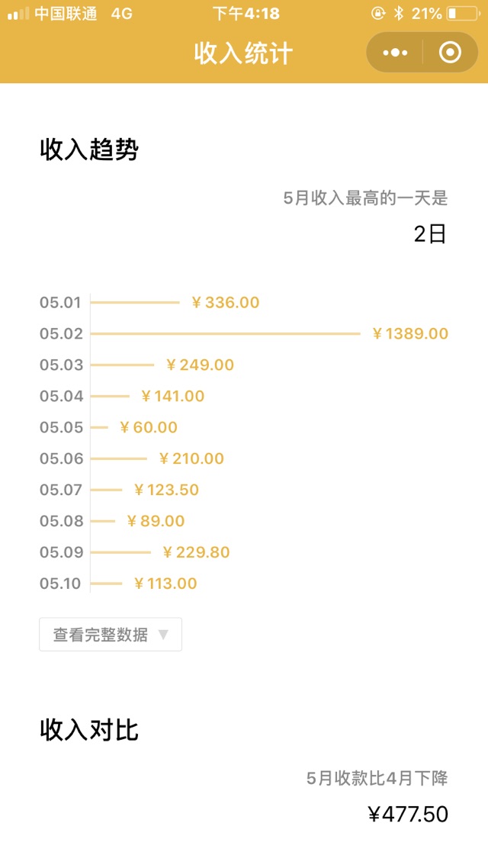Select the 05.02 income bar
This screenshot has width=488, height=868.
click(225, 334)
